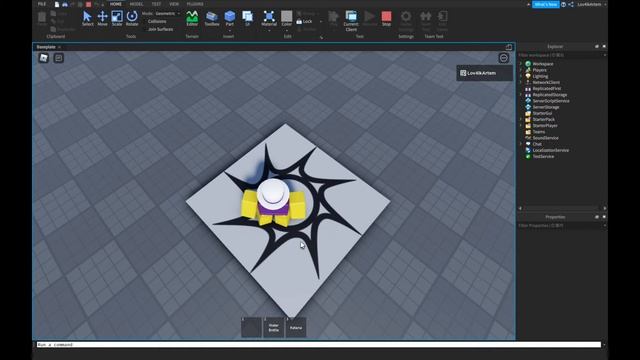The image size is (640, 360).
Task: Switch to the MODEL ribbon tab
Action: [x=136, y=4]
